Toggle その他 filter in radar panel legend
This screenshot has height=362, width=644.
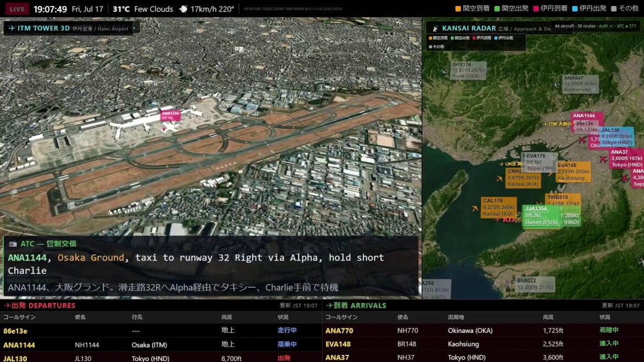(437, 47)
